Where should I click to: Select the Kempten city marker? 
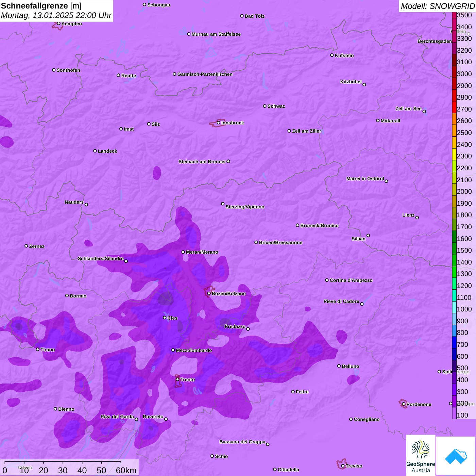(x=58, y=23)
